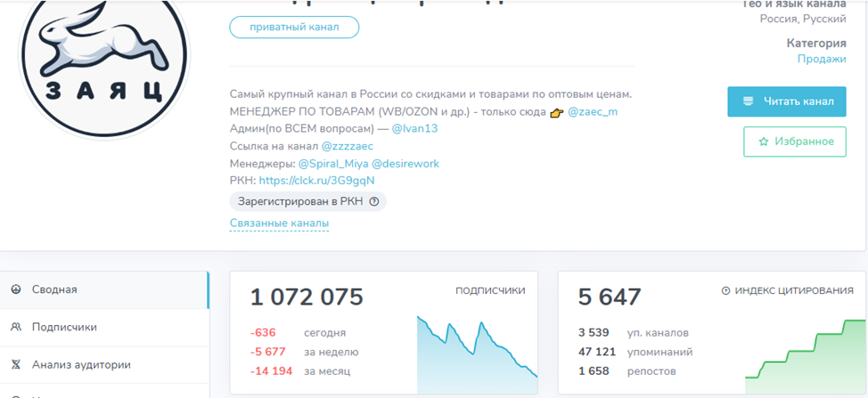Expand the Связанные каналы link
Image resolution: width=868 pixels, height=398 pixels.
coord(279,223)
